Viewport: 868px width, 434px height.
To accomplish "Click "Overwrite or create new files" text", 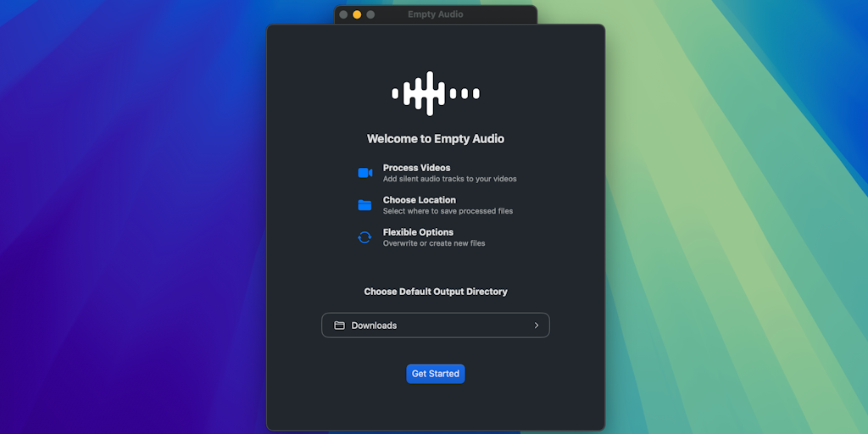I will 434,243.
